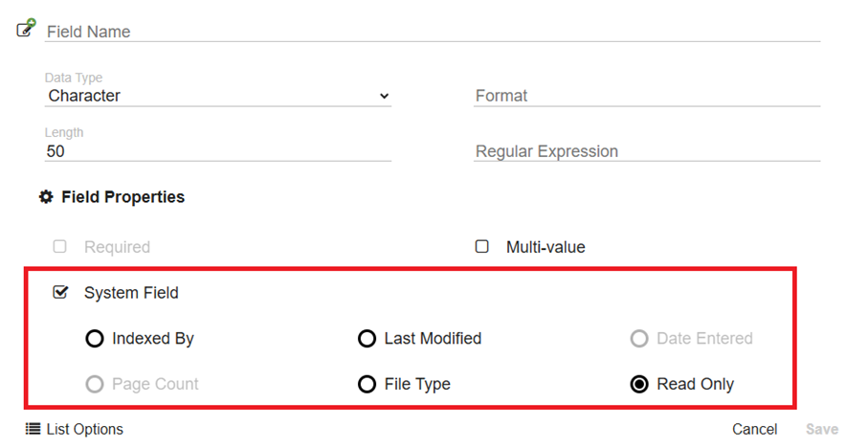
Task: Click the Length field showing 50
Action: point(218,151)
